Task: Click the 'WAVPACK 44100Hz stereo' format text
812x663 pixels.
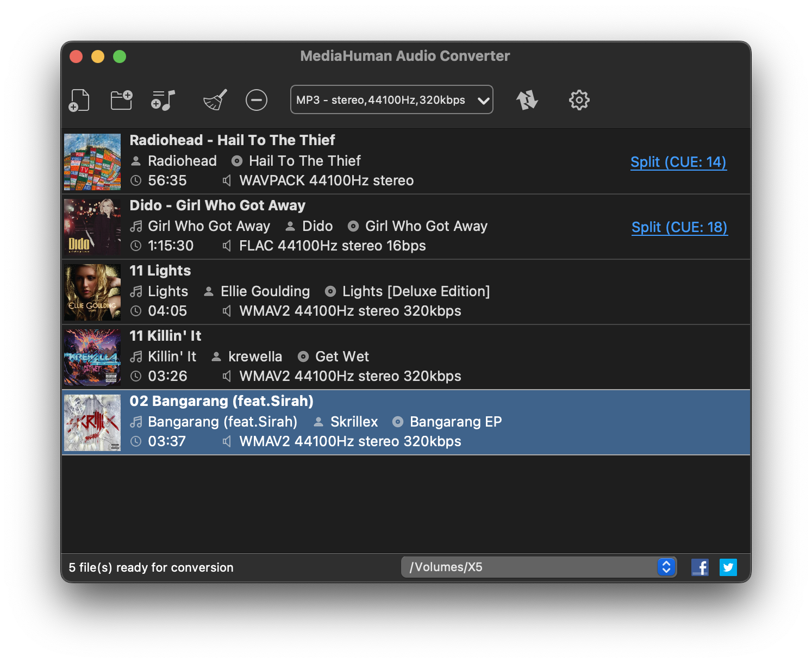Action: click(x=326, y=180)
